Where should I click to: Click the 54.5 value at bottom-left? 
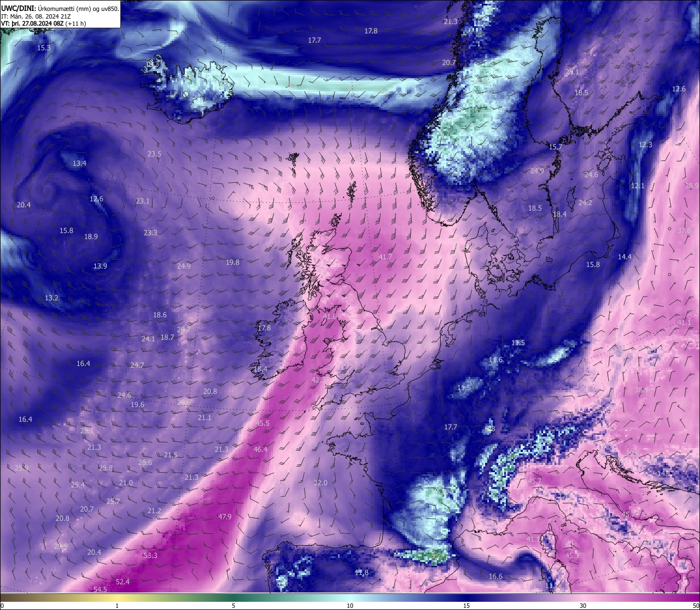point(100,590)
